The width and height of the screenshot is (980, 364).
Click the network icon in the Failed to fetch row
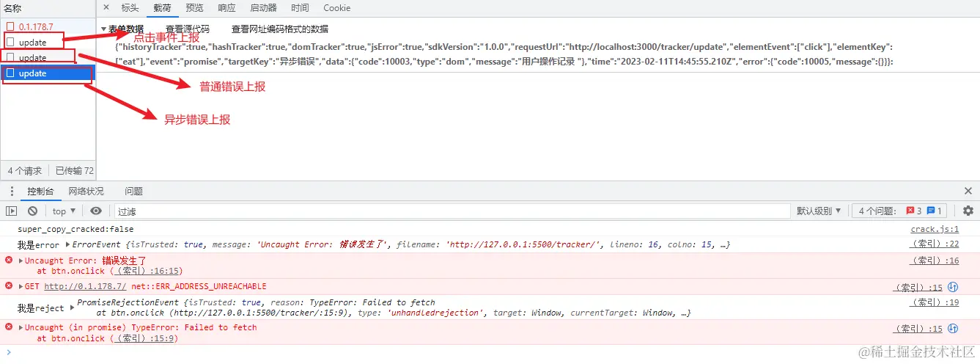pos(953,328)
